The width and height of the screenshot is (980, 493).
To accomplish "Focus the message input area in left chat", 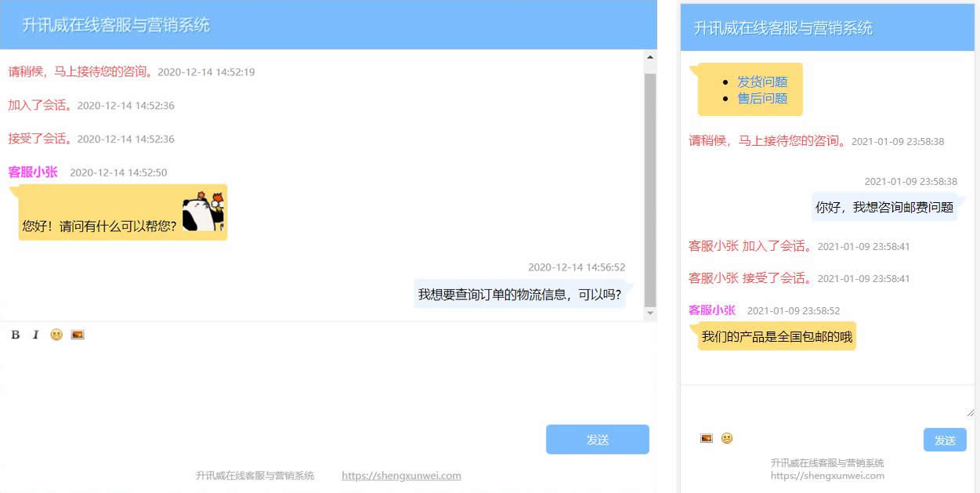I will 327,382.
